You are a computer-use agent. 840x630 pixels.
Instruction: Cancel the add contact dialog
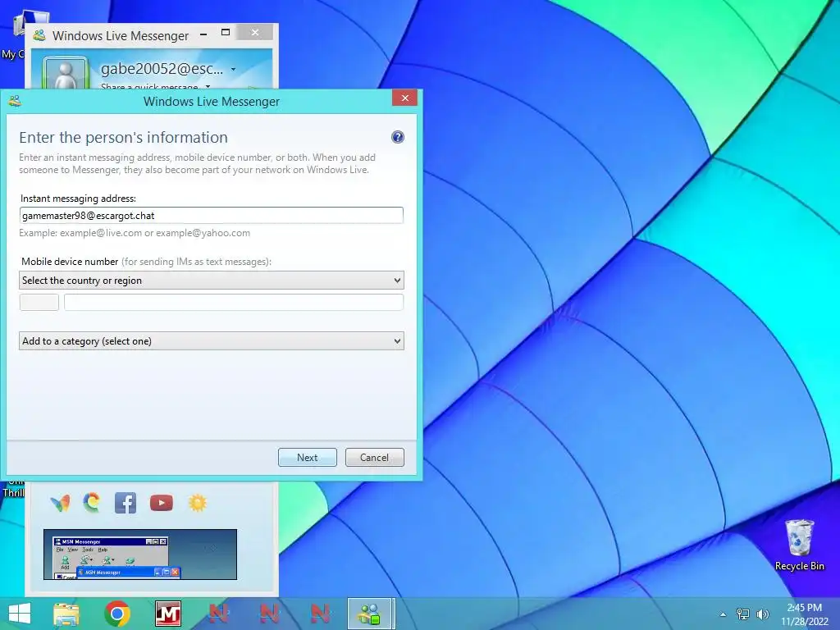click(x=374, y=457)
